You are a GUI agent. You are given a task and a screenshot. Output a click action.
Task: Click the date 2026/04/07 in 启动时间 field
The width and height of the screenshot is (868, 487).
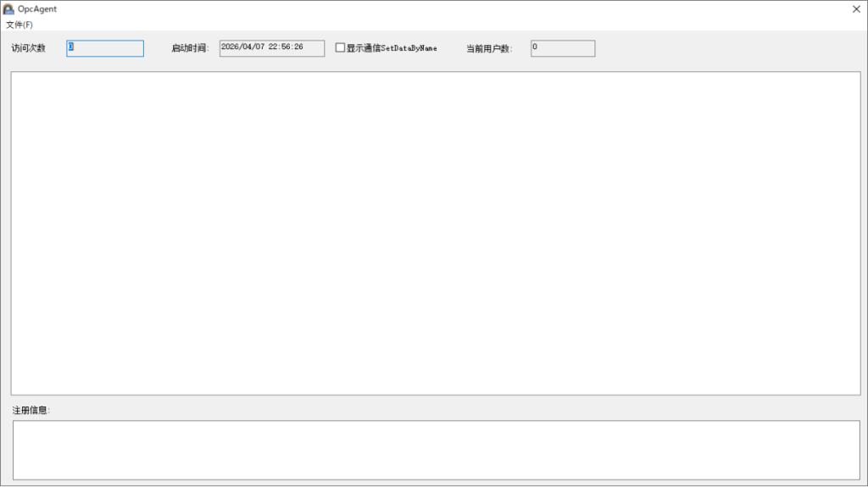pyautogui.click(x=242, y=47)
